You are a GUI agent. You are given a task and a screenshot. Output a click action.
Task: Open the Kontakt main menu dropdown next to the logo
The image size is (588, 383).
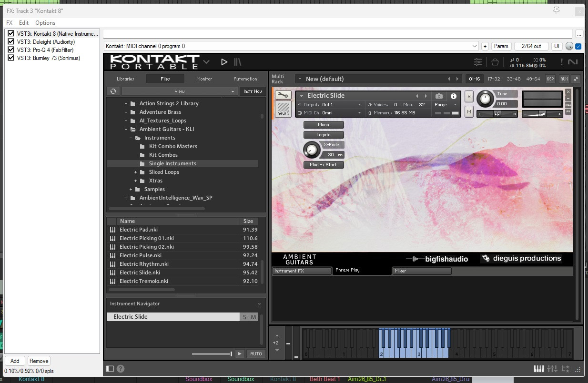point(206,62)
